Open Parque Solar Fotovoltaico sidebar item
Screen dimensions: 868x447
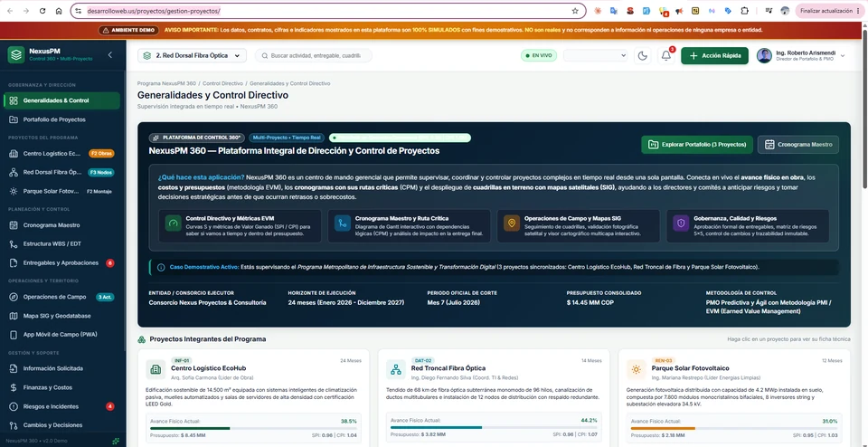point(61,191)
